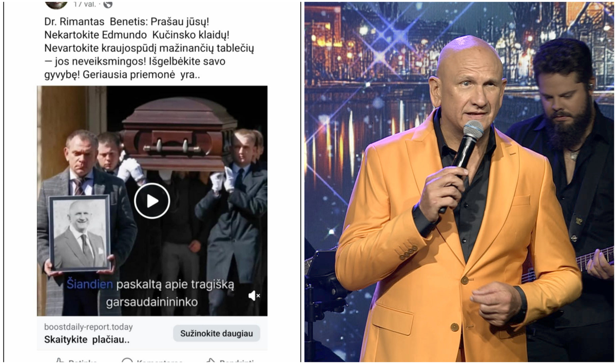Click the video subtitle "Šiandien paskaltą apie tragišką"
Viewport: 616px width, 364px height.
click(150, 285)
